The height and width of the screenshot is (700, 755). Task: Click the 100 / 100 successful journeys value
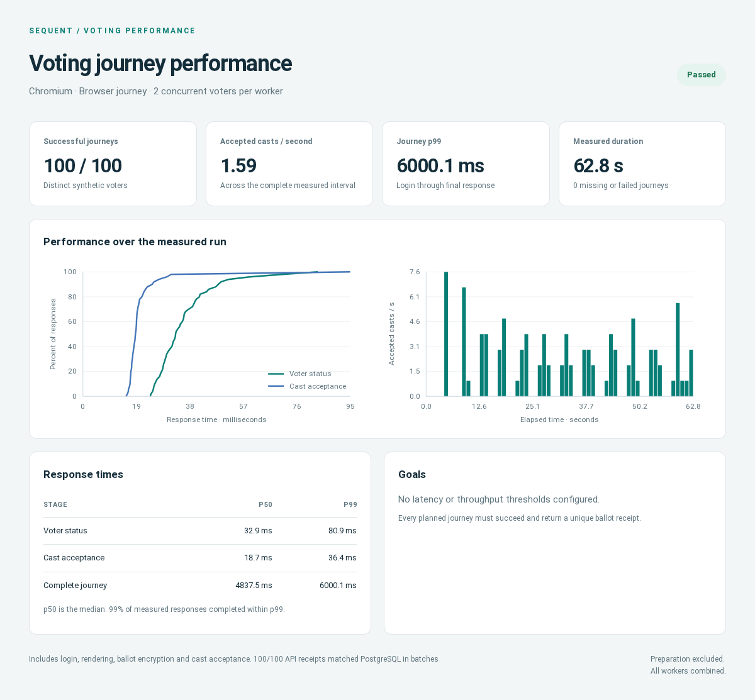pos(82,165)
